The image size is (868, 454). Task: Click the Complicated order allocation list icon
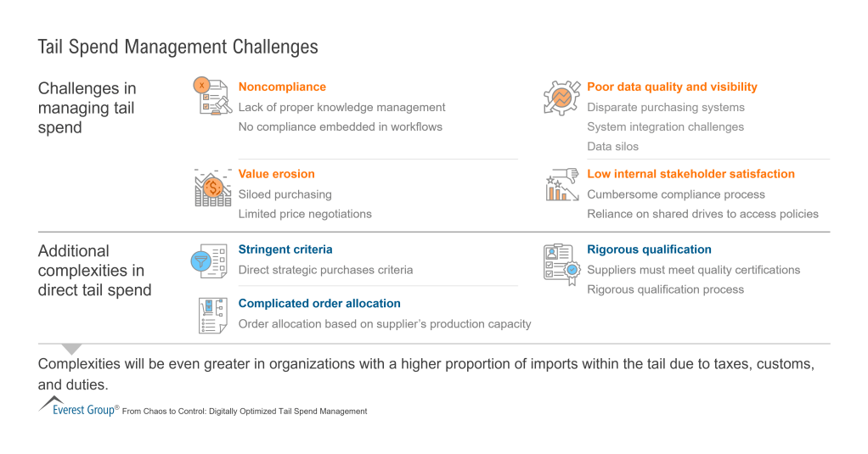click(x=211, y=315)
